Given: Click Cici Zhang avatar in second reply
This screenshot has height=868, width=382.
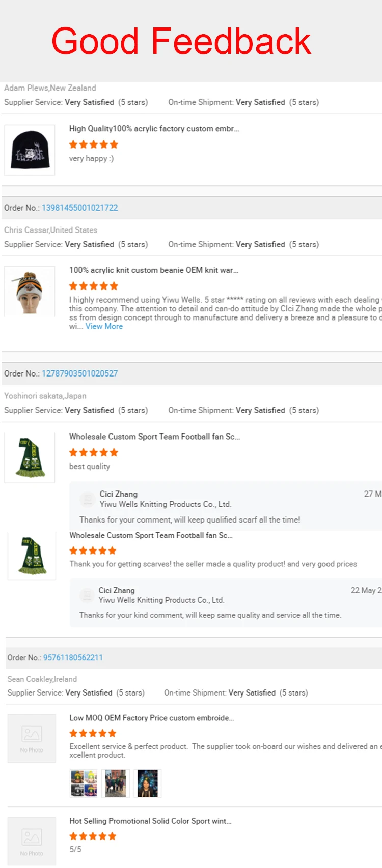Looking at the screenshot, I should click(87, 595).
